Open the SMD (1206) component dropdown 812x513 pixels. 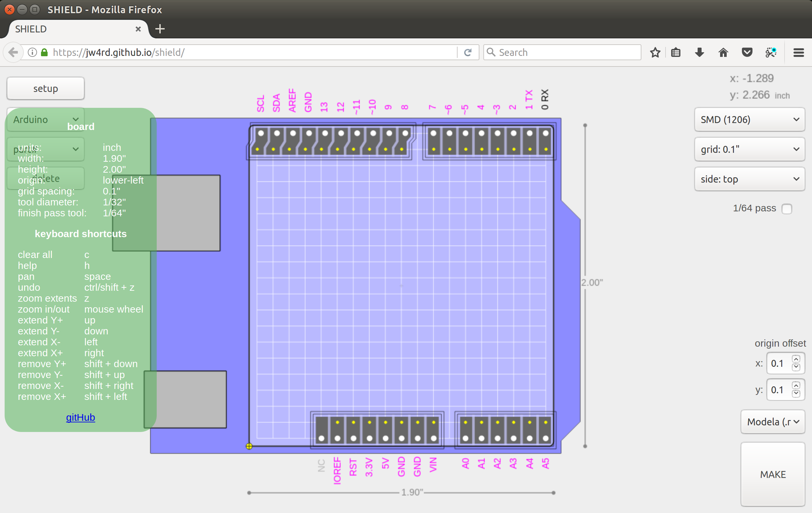point(749,119)
